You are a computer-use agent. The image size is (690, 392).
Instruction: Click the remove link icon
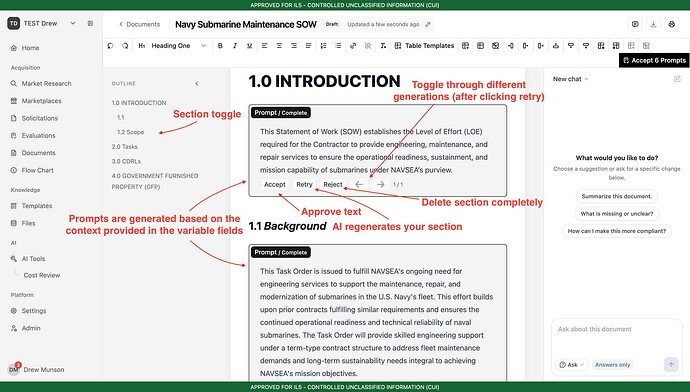tap(368, 46)
